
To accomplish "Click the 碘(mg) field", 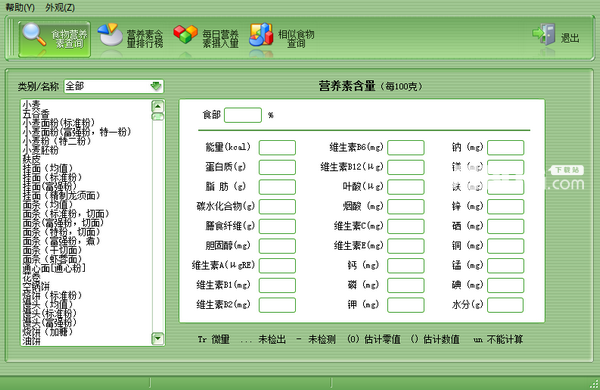I will (505, 286).
